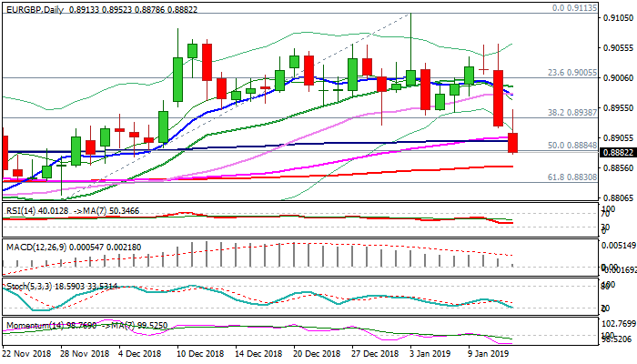Select the 23.6 Fibonacci level label
The width and height of the screenshot is (637, 364).
point(571,72)
